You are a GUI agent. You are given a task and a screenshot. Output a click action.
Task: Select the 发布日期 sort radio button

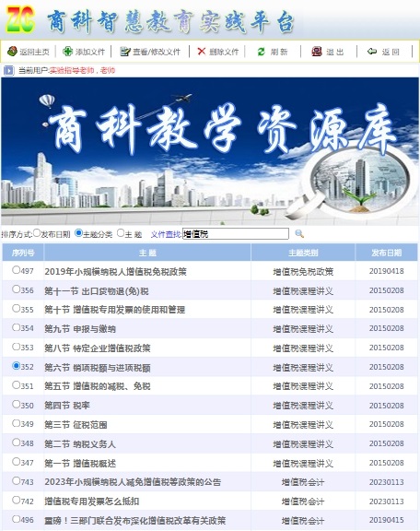pyautogui.click(x=37, y=233)
